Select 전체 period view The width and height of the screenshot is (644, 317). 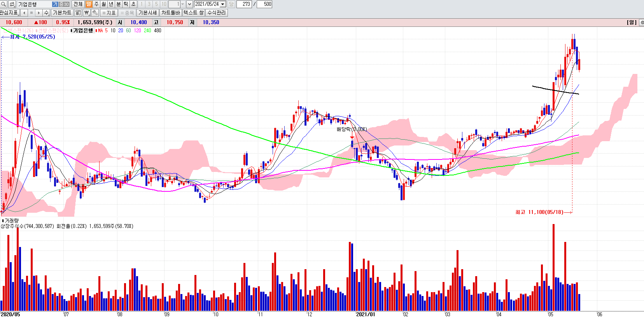[78, 4]
